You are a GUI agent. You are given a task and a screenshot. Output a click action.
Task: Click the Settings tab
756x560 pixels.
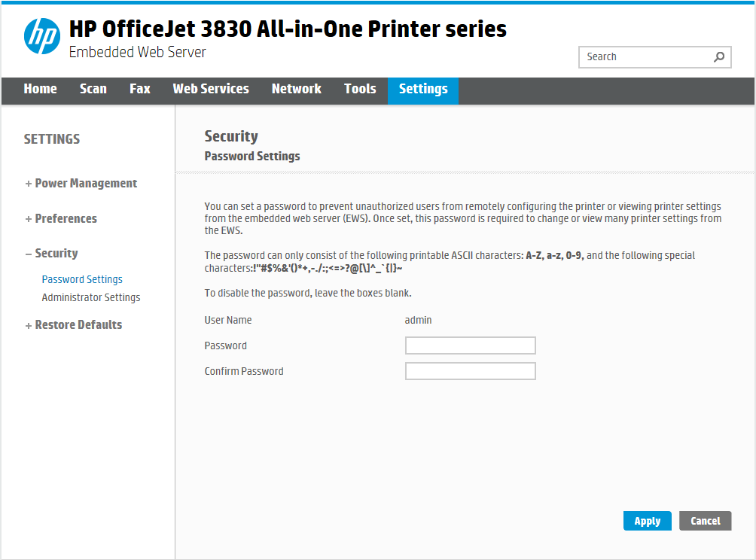423,89
